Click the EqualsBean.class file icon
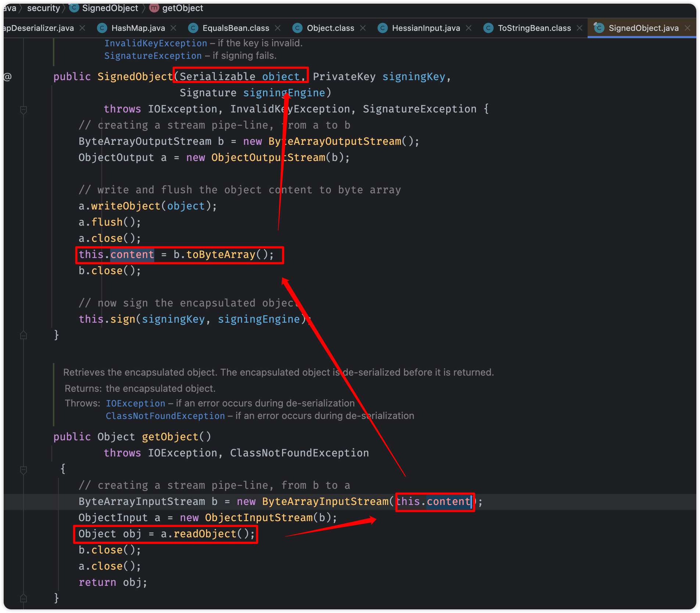 pyautogui.click(x=193, y=28)
